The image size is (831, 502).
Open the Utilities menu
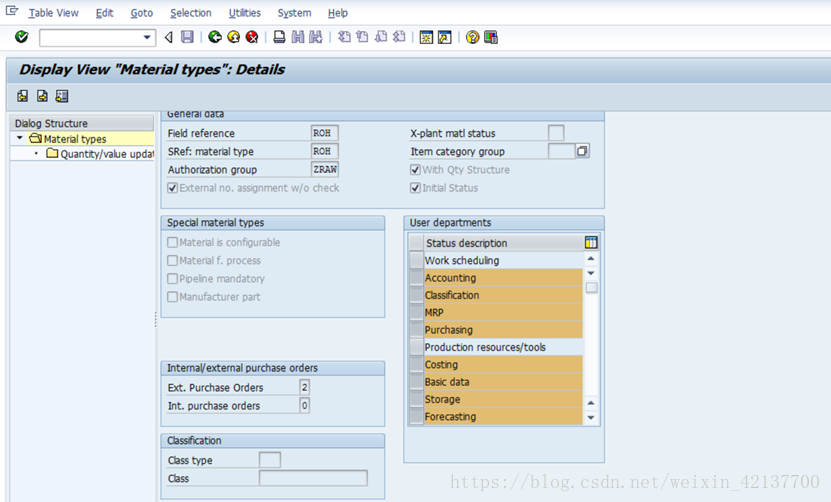pyautogui.click(x=244, y=13)
